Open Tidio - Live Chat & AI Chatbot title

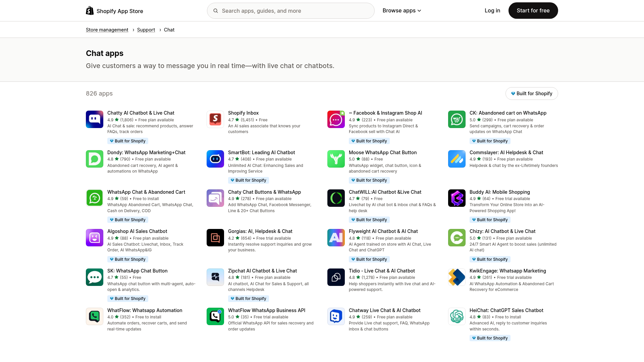pos(382,271)
